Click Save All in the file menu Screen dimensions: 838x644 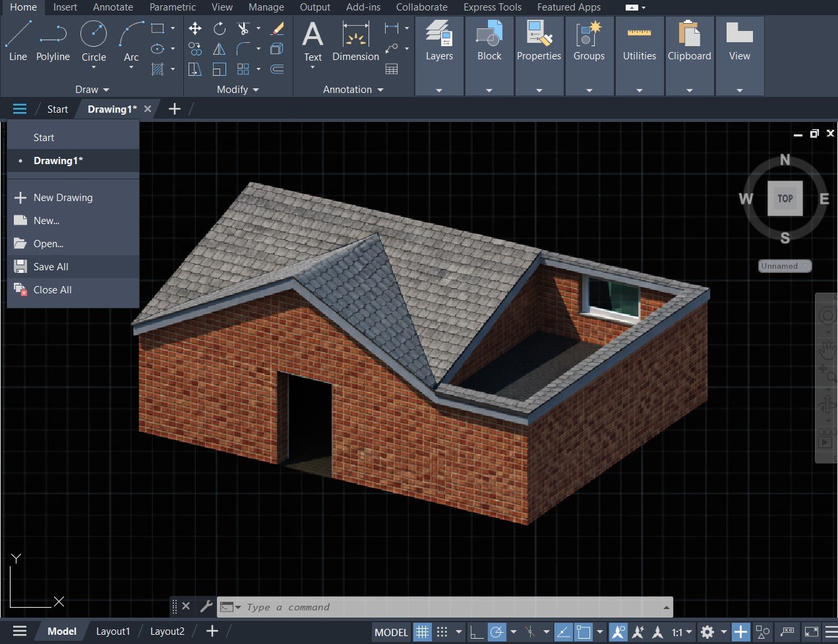49,266
